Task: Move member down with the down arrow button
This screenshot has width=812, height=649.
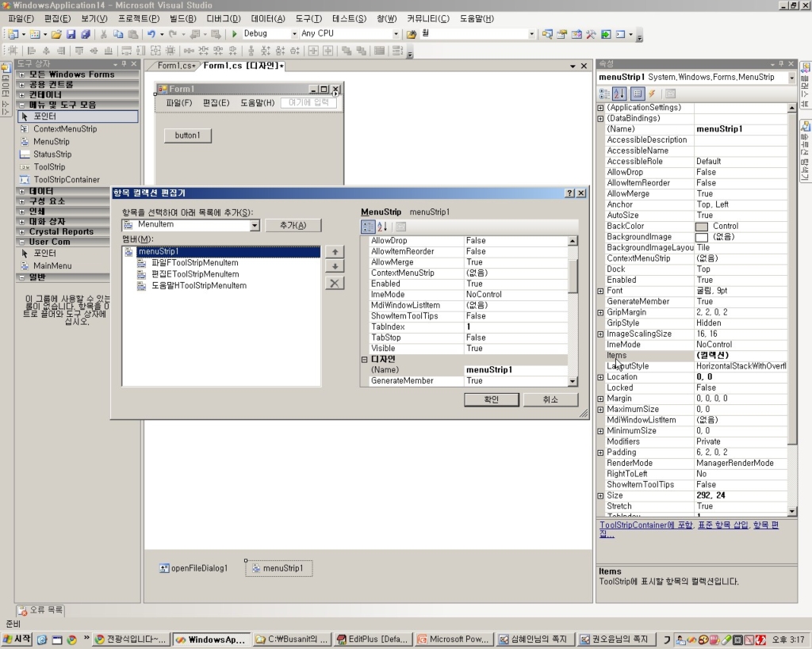Action: (335, 266)
